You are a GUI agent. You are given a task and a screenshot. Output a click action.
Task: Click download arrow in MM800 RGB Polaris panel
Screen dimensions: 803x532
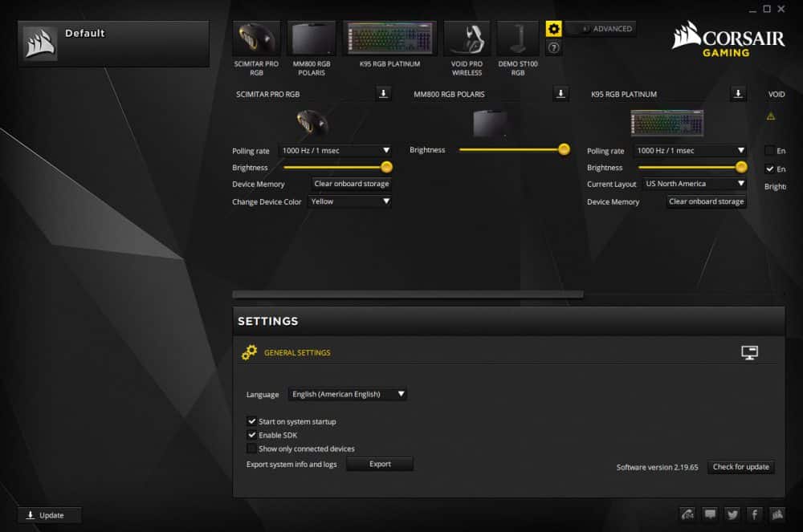560,94
